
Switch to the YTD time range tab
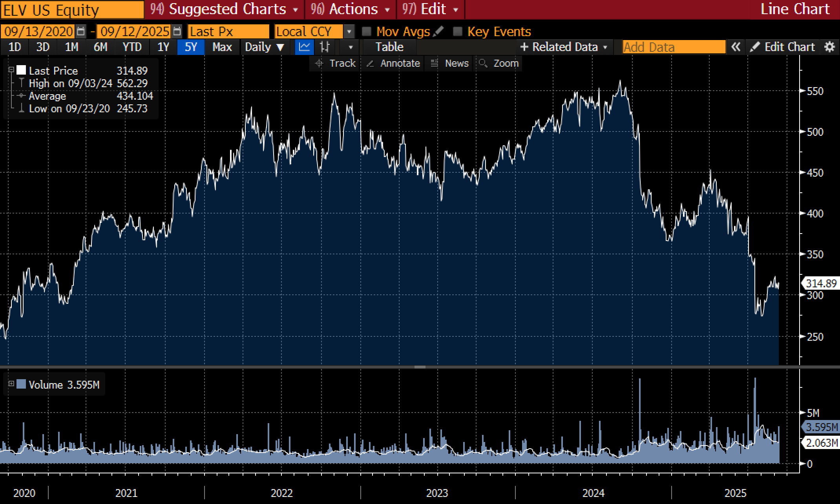coord(132,47)
